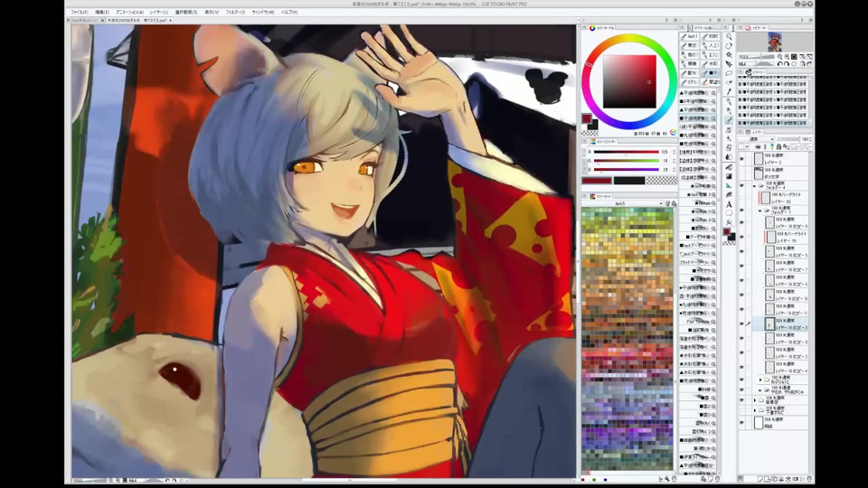Collapse the フォルダー 4 folder arrow

pyautogui.click(x=754, y=186)
